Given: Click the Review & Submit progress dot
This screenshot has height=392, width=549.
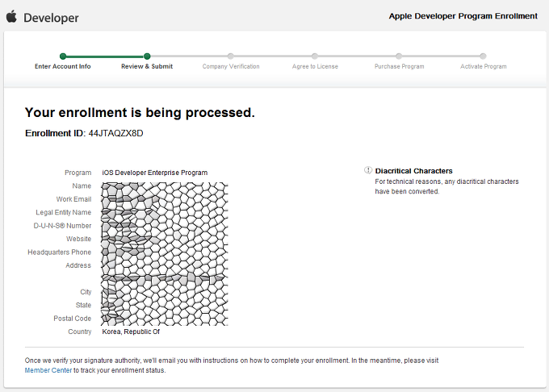Looking at the screenshot, I should click(147, 56).
